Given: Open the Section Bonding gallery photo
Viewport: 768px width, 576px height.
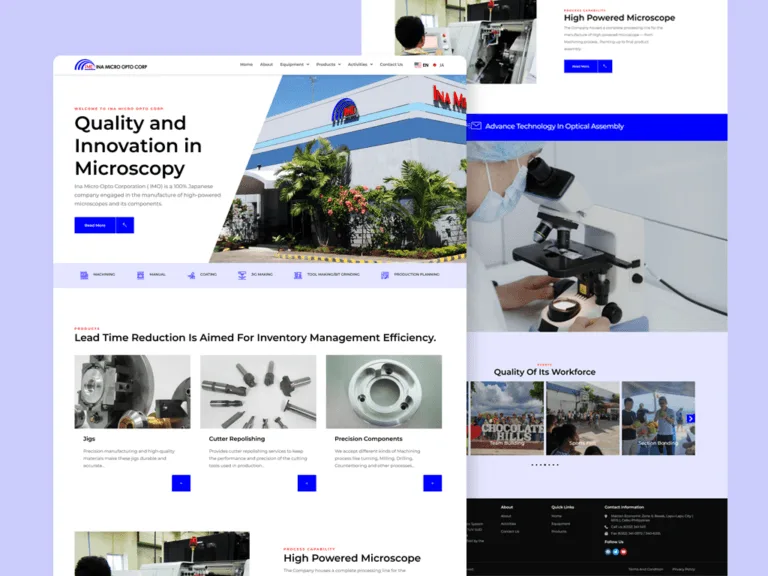Looking at the screenshot, I should click(658, 418).
